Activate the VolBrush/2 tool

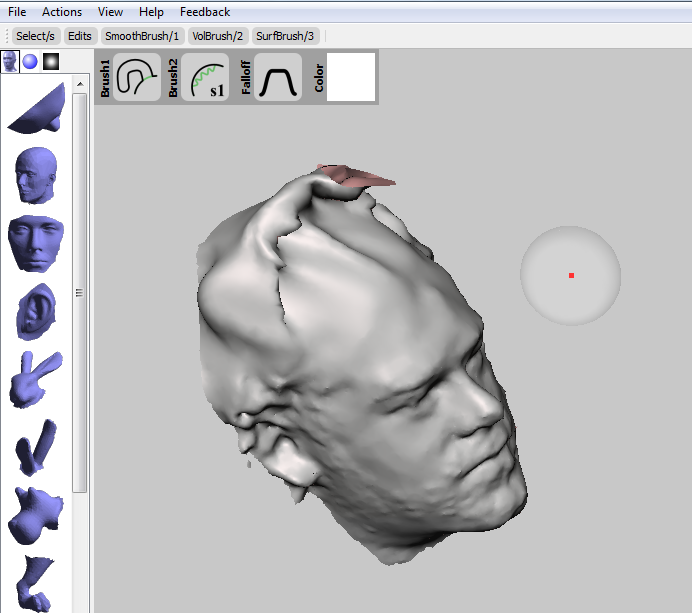click(x=218, y=36)
